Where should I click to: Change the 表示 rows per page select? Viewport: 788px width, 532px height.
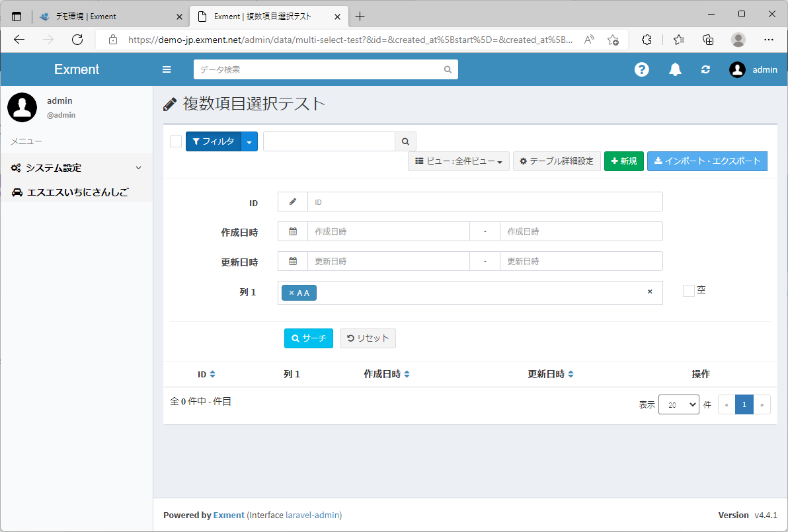pos(678,404)
